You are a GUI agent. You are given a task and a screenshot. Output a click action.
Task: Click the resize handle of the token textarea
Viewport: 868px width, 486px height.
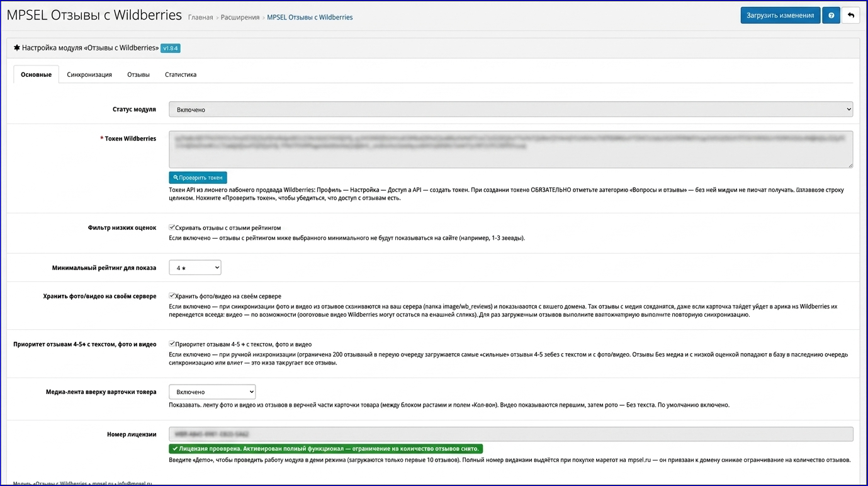(x=850, y=165)
